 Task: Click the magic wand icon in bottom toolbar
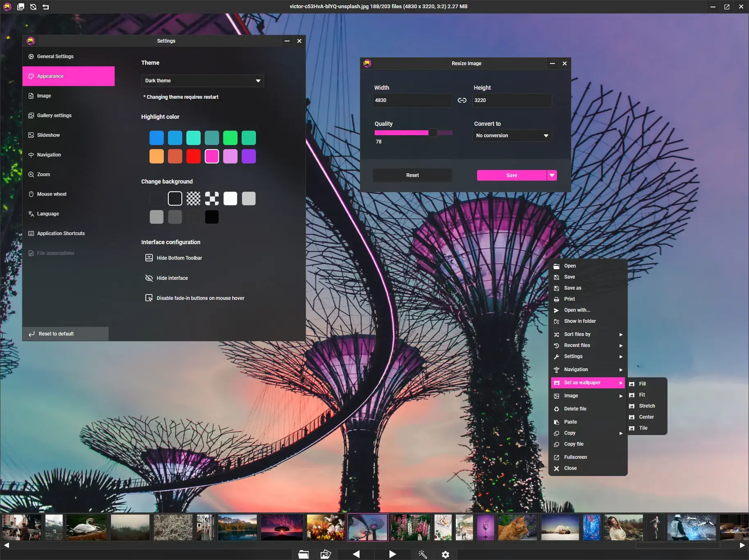coord(423,554)
